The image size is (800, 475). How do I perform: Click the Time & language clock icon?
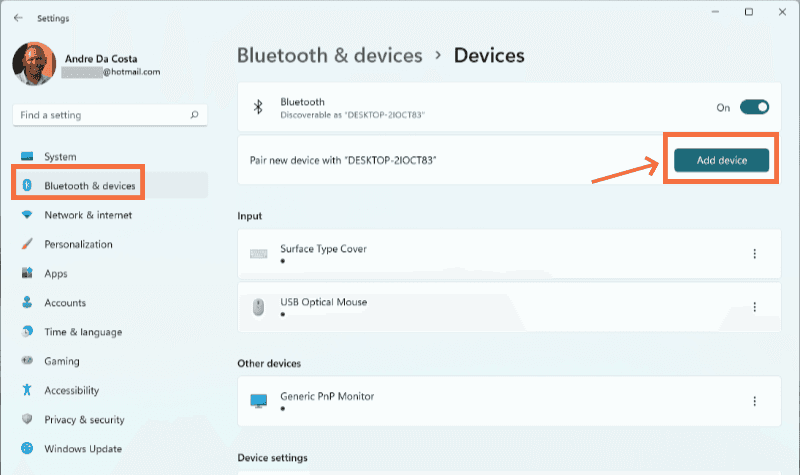point(27,332)
